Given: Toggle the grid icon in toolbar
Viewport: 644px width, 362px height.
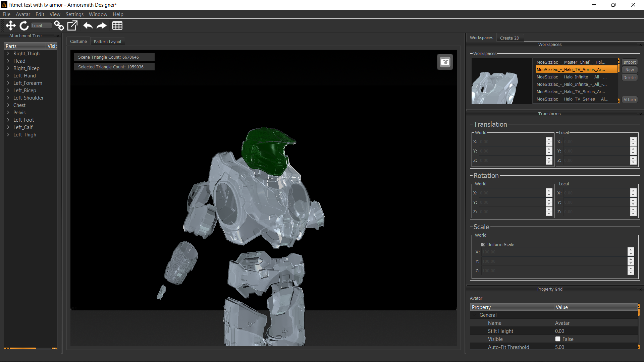Looking at the screenshot, I should (x=117, y=25).
